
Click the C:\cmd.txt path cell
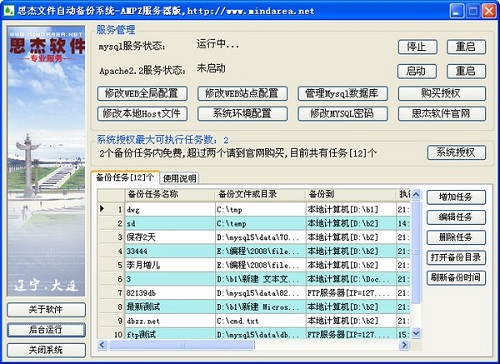260,321
